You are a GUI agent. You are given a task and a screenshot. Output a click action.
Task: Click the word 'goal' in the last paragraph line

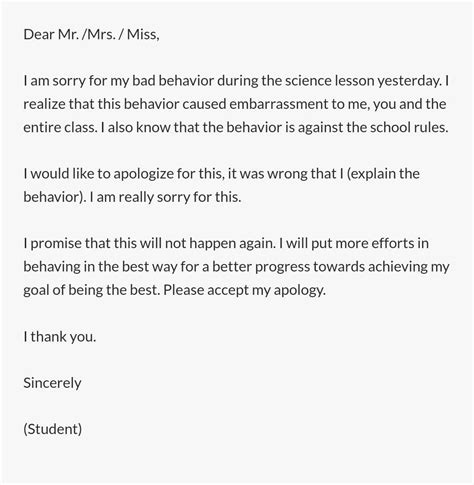(x=36, y=290)
